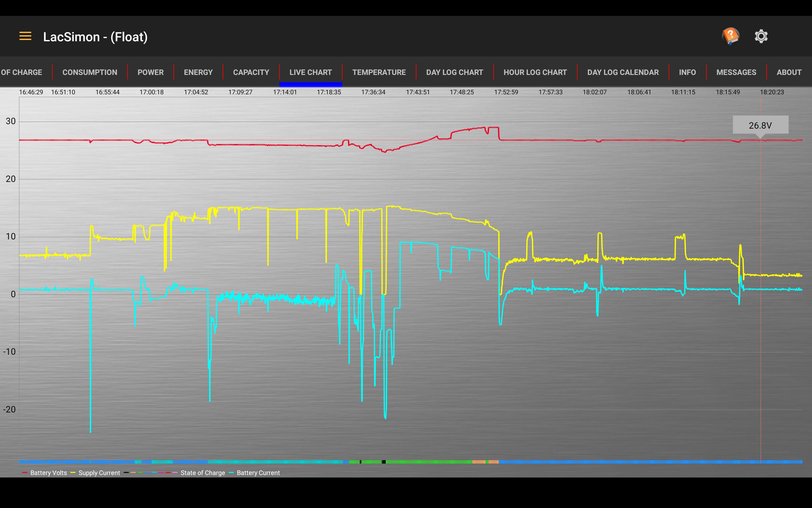Image resolution: width=812 pixels, height=508 pixels.
Task: Click the 17:52:59 time axis label
Action: [x=506, y=92]
